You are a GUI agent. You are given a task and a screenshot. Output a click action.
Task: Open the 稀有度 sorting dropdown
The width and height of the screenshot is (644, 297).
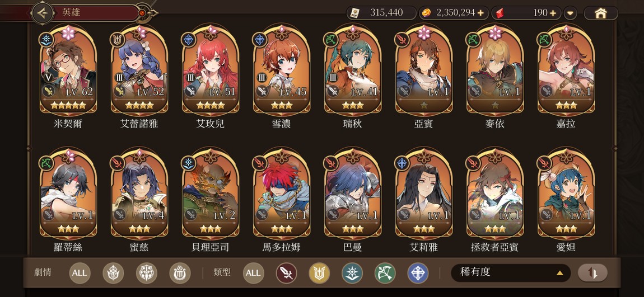click(x=511, y=273)
